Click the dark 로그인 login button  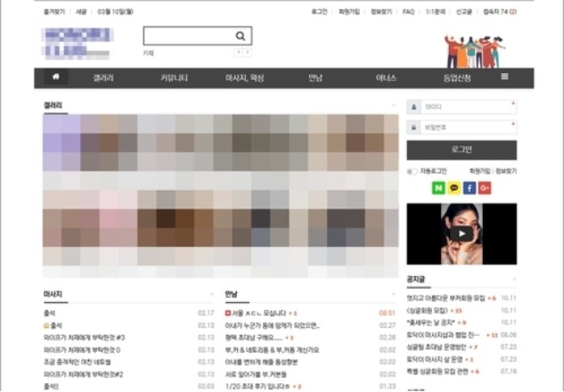tap(462, 150)
